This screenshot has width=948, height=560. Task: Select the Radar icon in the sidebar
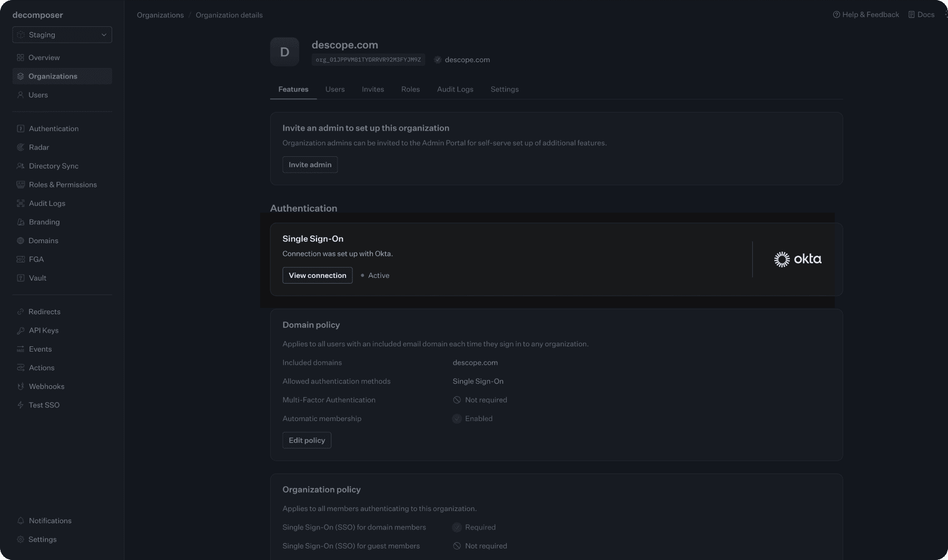point(21,147)
